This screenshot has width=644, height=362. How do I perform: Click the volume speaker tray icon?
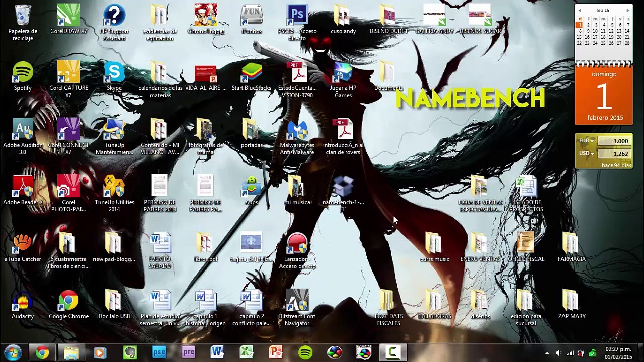pyautogui.click(x=558, y=353)
